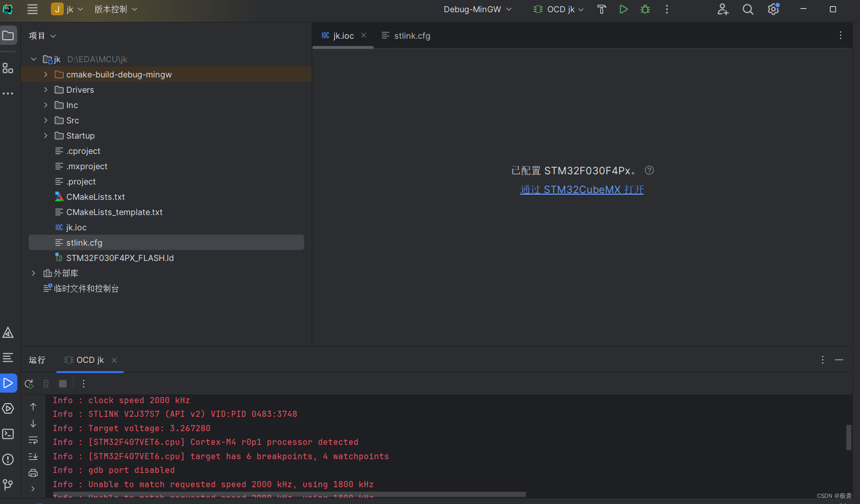Collapse the jk project root node
This screenshot has width=860, height=504.
pyautogui.click(x=34, y=59)
